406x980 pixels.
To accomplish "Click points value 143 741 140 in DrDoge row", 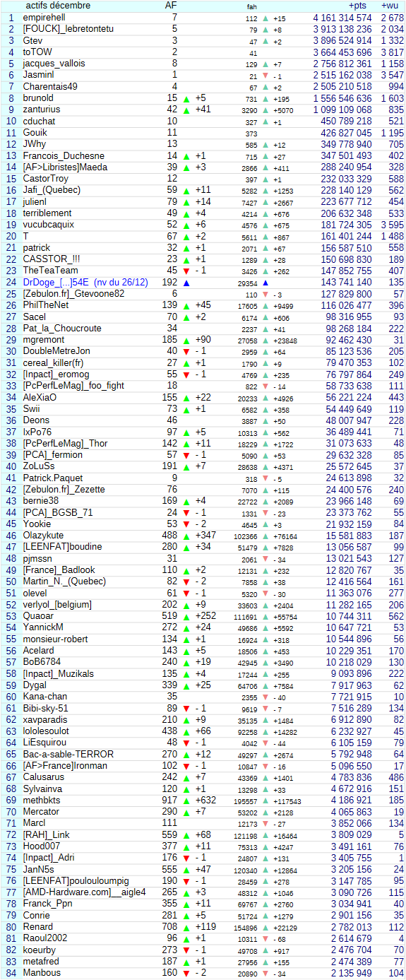I will (345, 283).
